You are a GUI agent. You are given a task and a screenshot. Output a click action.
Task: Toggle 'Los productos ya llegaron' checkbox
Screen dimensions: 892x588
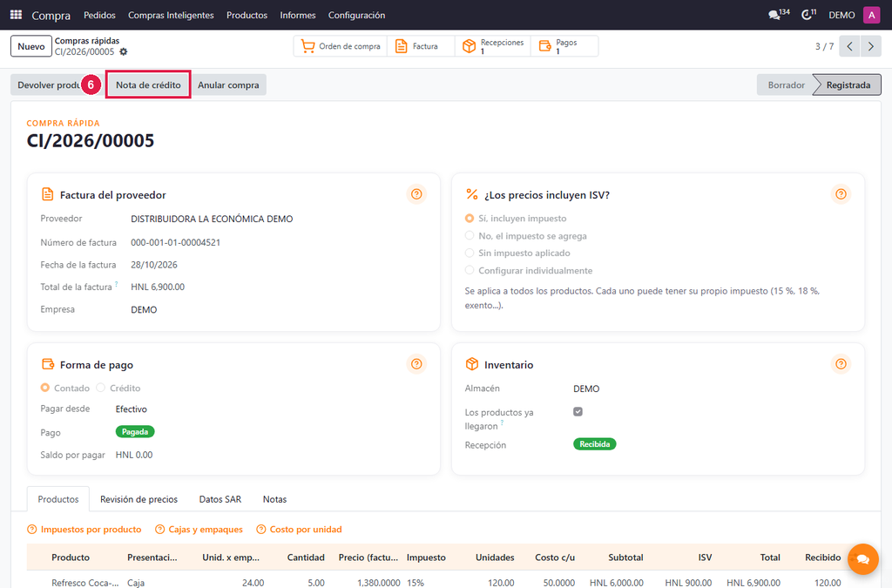click(578, 412)
